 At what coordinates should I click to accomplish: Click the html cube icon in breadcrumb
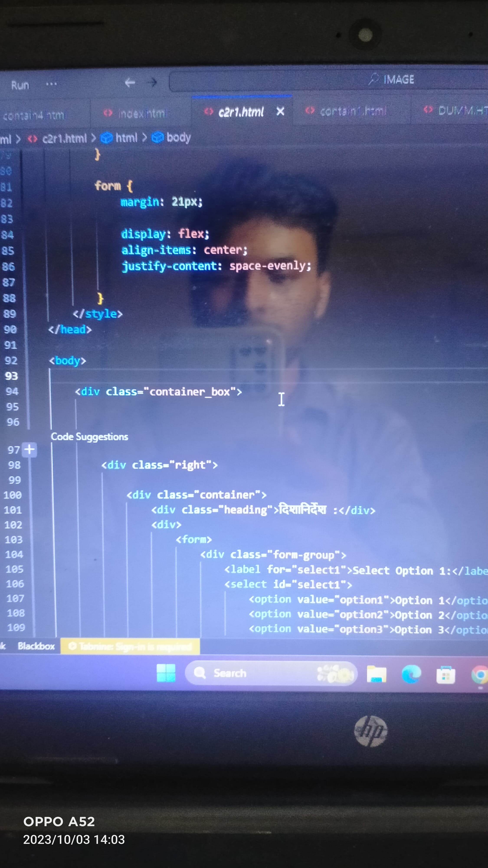tap(107, 138)
